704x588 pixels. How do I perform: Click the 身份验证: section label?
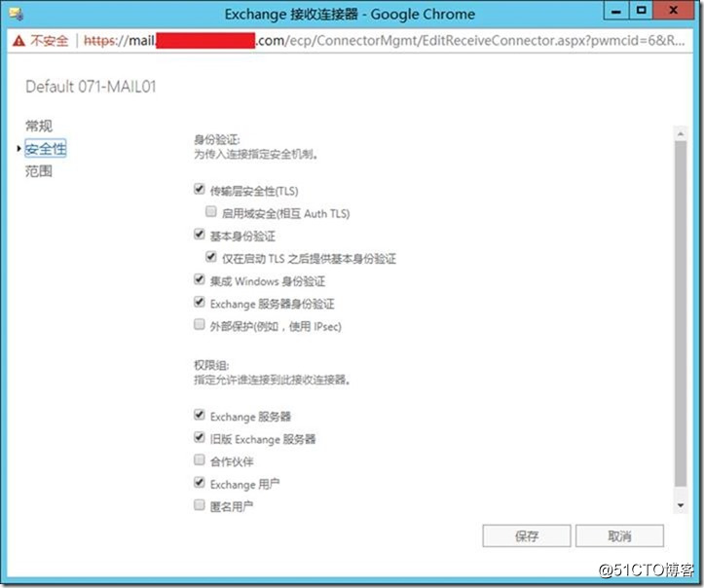tap(217, 139)
